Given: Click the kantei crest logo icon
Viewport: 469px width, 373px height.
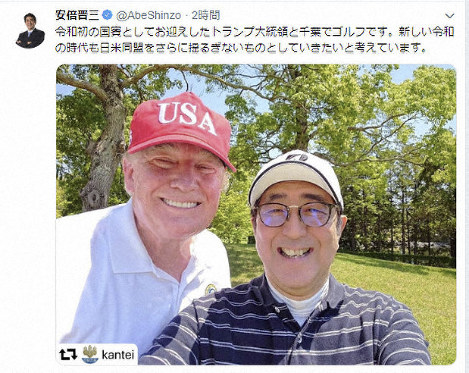Looking at the screenshot, I should (x=90, y=354).
